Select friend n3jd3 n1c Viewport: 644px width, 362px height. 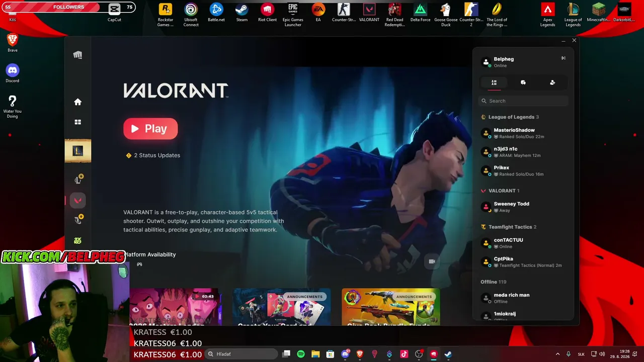[523, 152]
